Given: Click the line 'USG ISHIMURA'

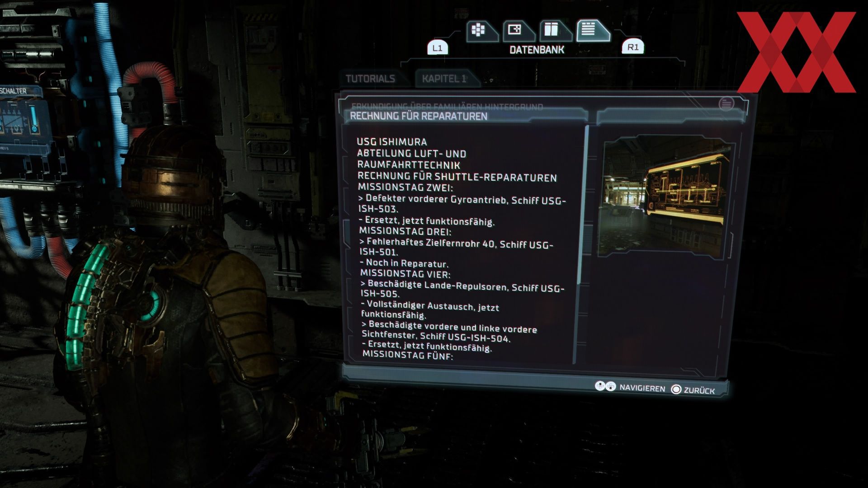Looking at the screenshot, I should point(392,142).
